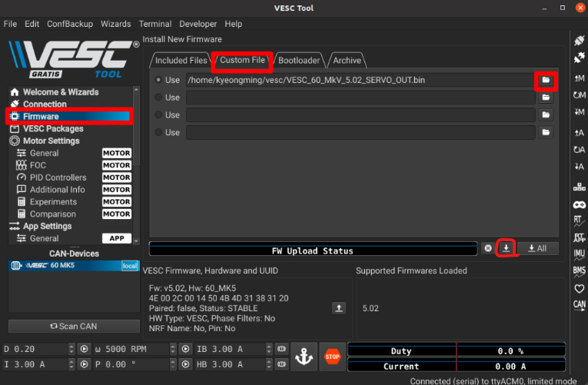The height and width of the screenshot is (385, 588).
Task: Open Welcome & Wizards page
Action: click(x=61, y=92)
